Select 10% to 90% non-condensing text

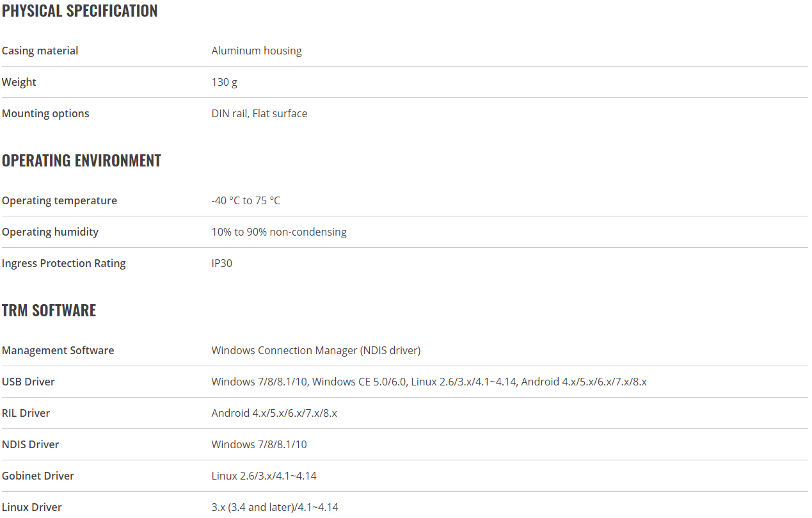click(x=279, y=232)
